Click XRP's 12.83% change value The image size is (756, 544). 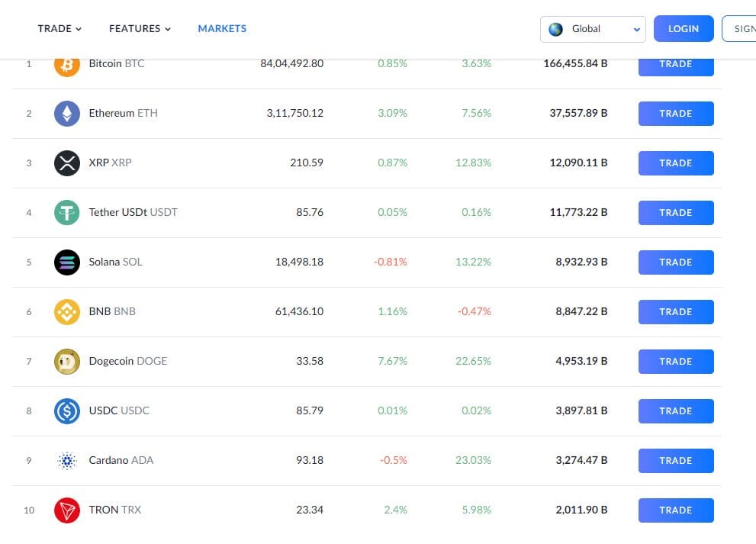474,163
